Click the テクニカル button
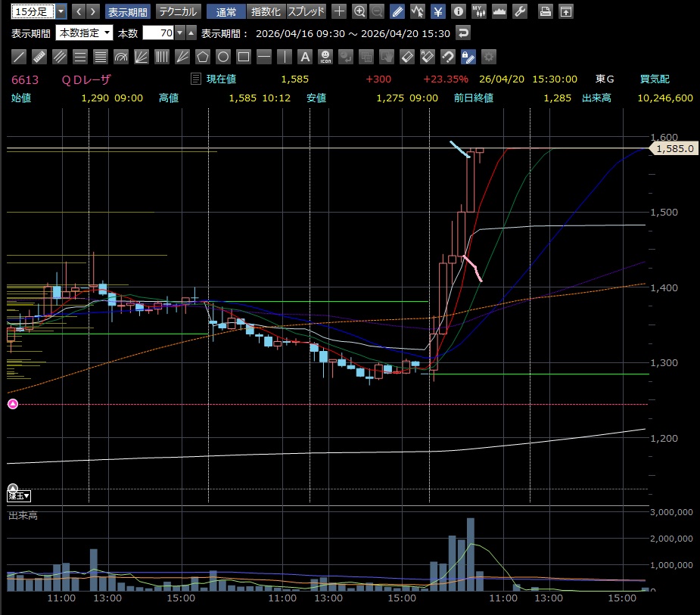The image size is (700, 615). click(x=179, y=11)
